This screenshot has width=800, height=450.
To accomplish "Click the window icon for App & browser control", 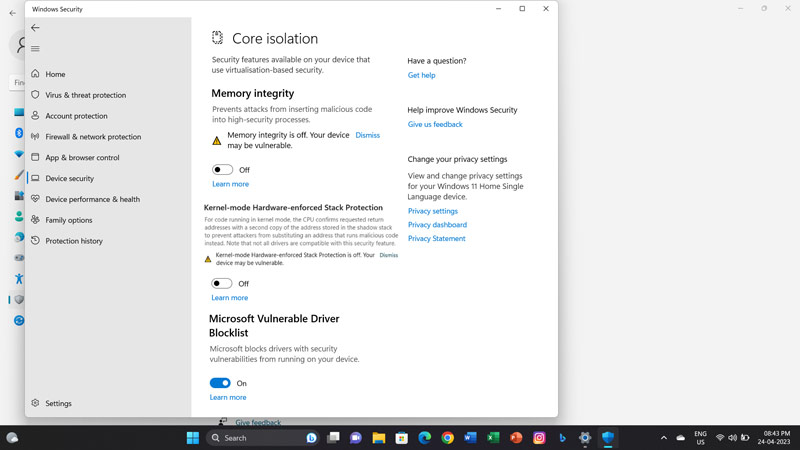I will (35, 157).
